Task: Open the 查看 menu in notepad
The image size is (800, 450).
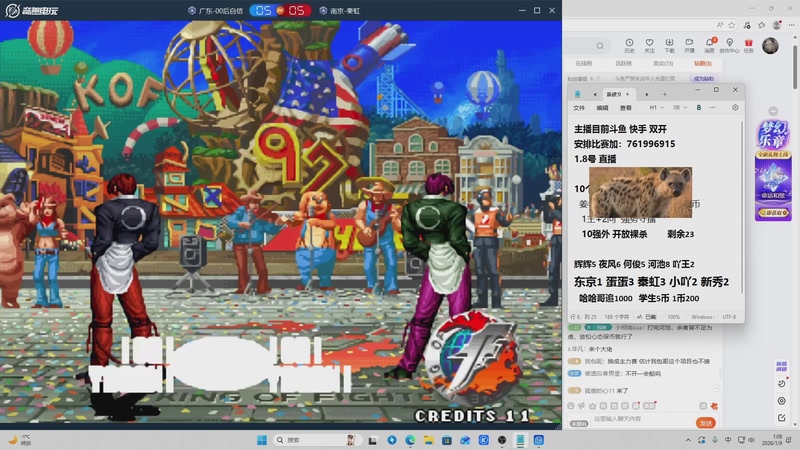Action: click(x=626, y=108)
